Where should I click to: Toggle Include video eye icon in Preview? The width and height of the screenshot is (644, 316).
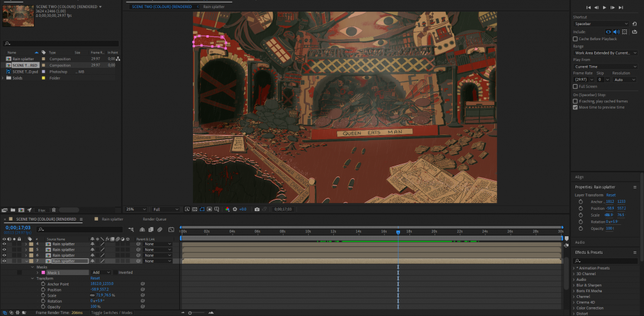[608, 31]
